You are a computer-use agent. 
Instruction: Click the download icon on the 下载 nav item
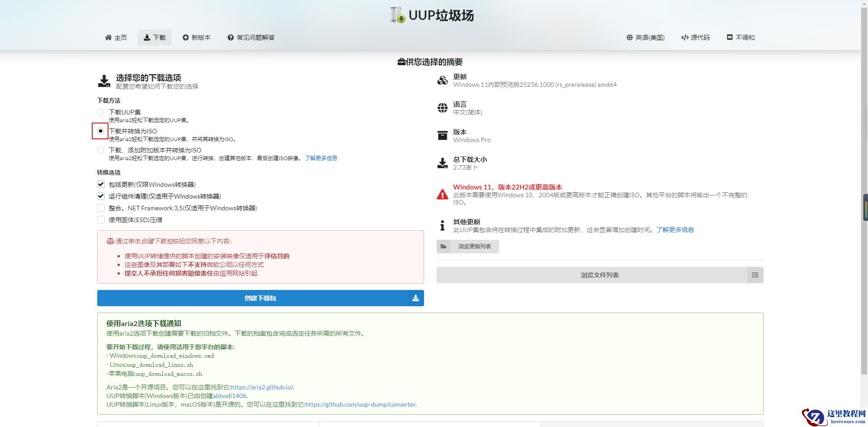click(x=146, y=38)
